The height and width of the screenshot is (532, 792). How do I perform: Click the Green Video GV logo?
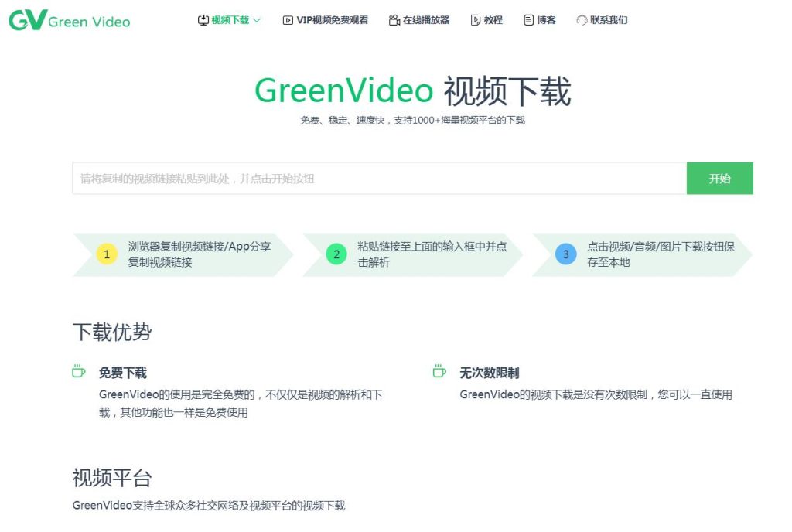click(70, 20)
